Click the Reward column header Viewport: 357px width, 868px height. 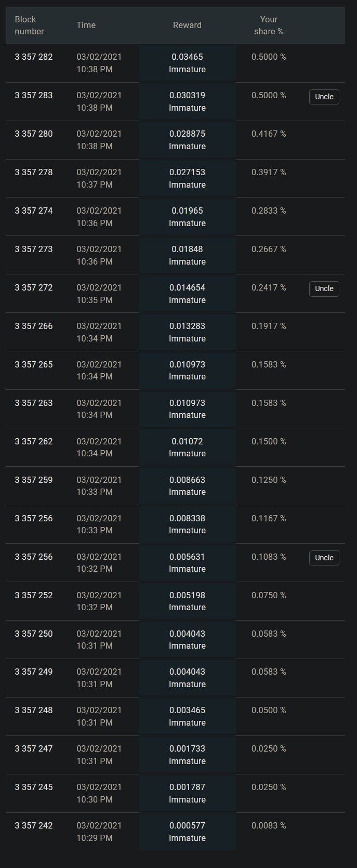click(x=187, y=25)
